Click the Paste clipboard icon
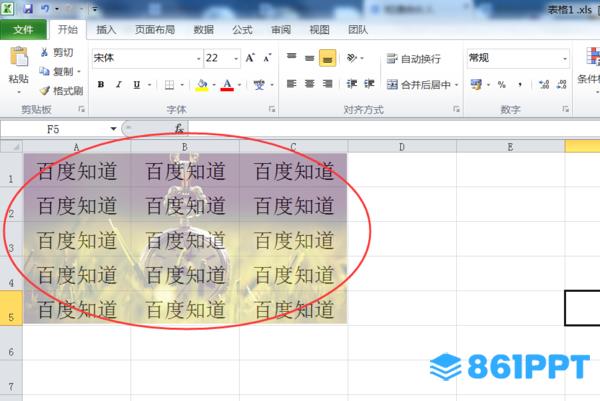The height and width of the screenshot is (401, 600). pos(19,57)
